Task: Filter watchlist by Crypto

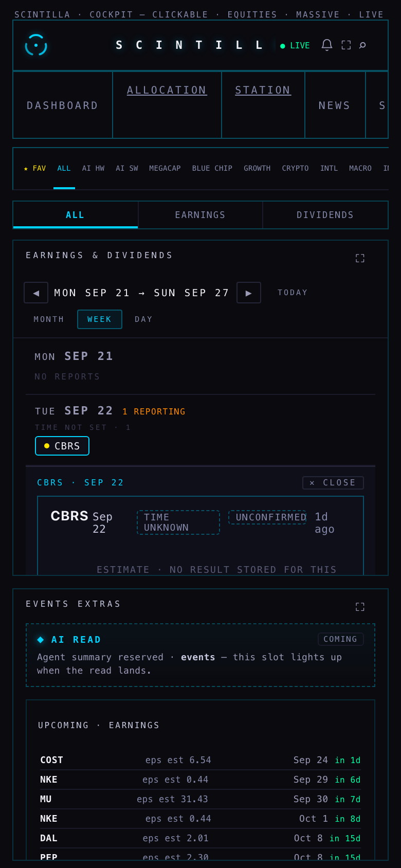Action: pos(295,168)
